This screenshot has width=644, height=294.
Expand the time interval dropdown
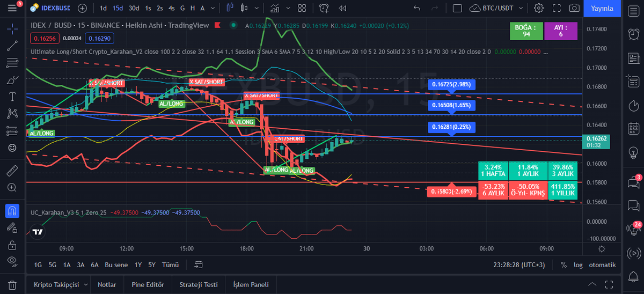213,8
